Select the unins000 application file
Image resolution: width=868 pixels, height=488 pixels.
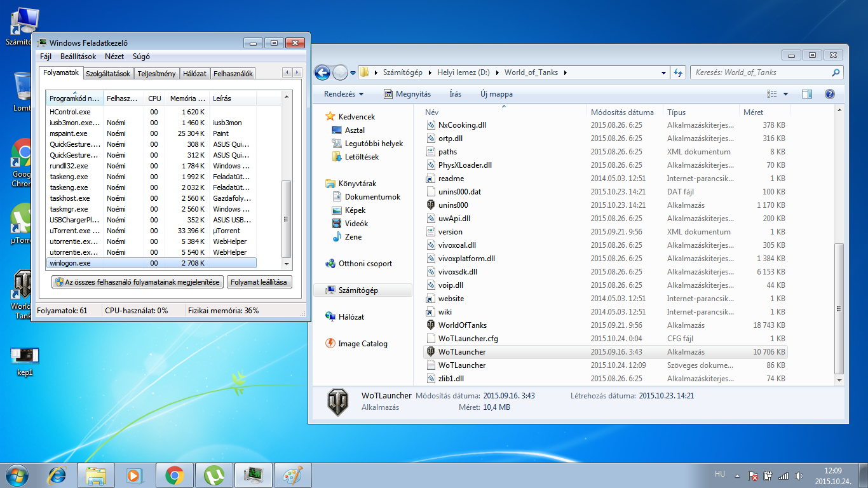click(453, 205)
